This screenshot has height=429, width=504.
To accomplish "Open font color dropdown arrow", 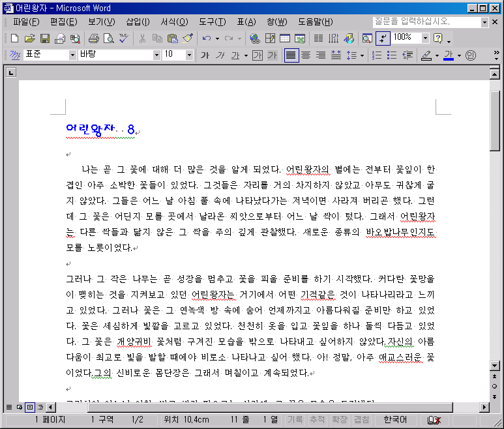I will [x=459, y=55].
